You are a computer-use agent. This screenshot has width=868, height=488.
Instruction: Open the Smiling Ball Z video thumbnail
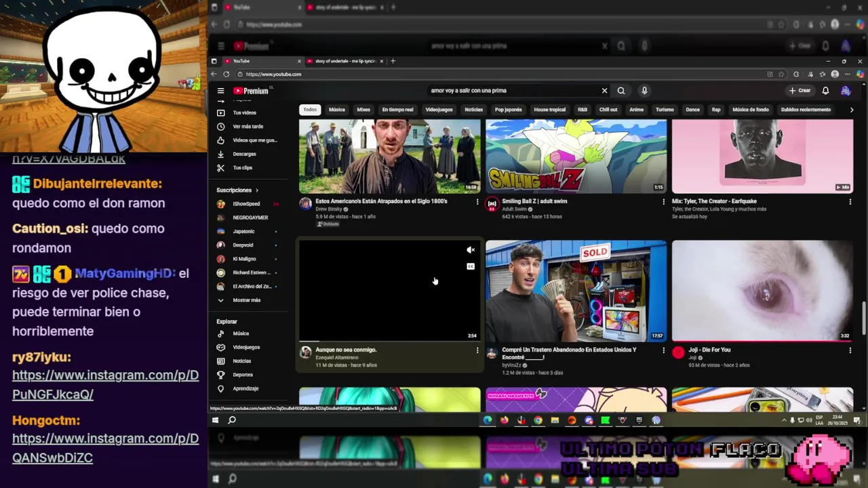[576, 157]
